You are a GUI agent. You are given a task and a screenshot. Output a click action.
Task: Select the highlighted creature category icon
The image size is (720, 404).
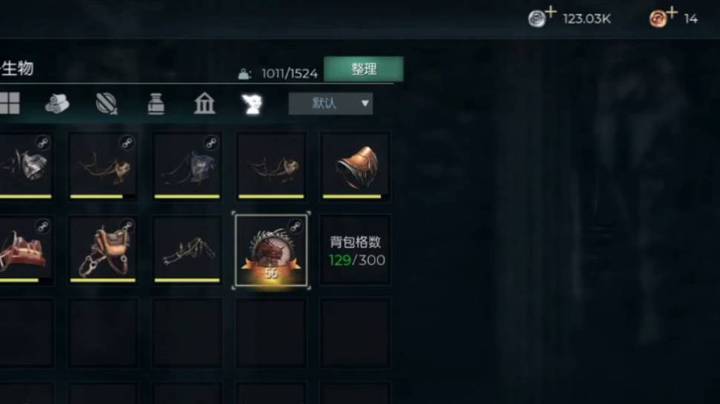pyautogui.click(x=252, y=104)
